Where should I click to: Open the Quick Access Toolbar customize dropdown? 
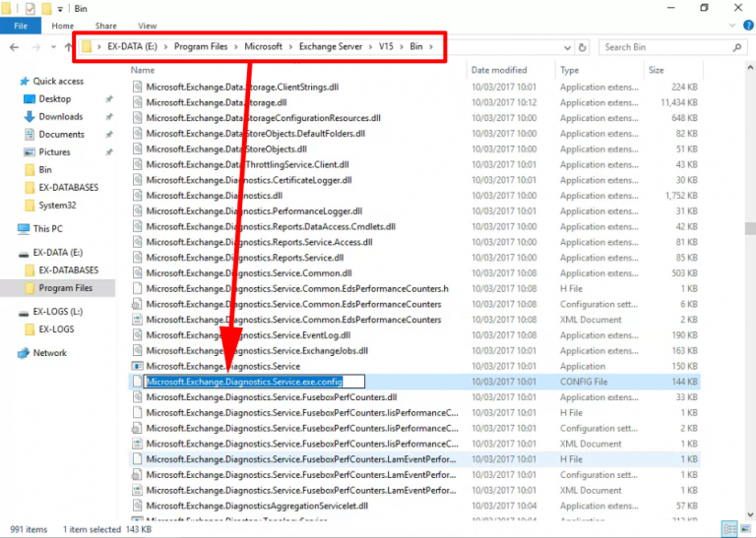tap(60, 8)
